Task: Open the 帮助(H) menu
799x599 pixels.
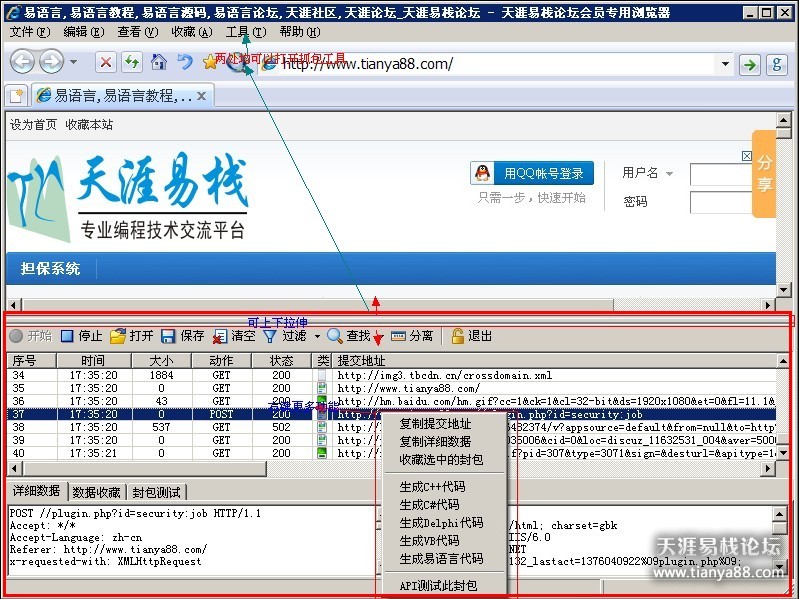Action: (x=300, y=32)
